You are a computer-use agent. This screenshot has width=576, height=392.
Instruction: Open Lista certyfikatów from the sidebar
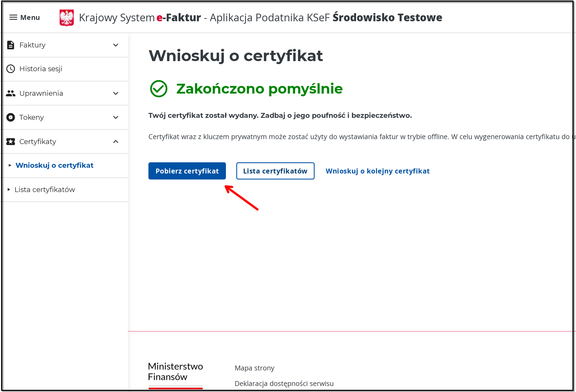(x=45, y=190)
